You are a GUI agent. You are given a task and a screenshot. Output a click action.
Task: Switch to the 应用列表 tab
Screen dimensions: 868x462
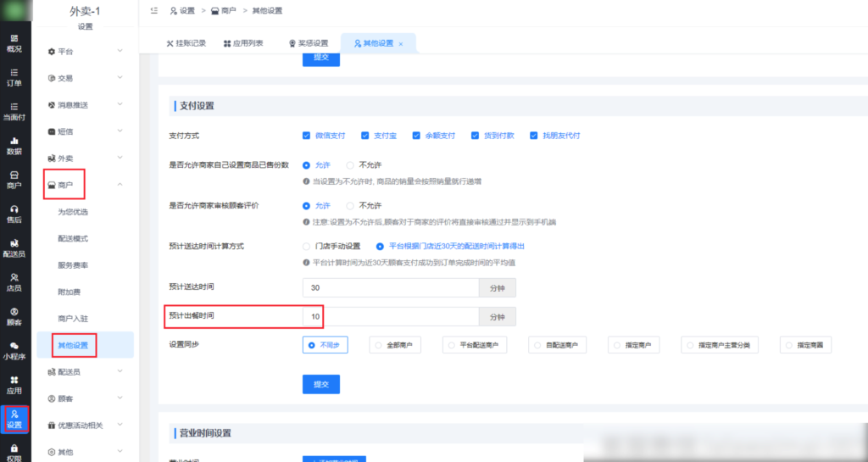tap(243, 43)
